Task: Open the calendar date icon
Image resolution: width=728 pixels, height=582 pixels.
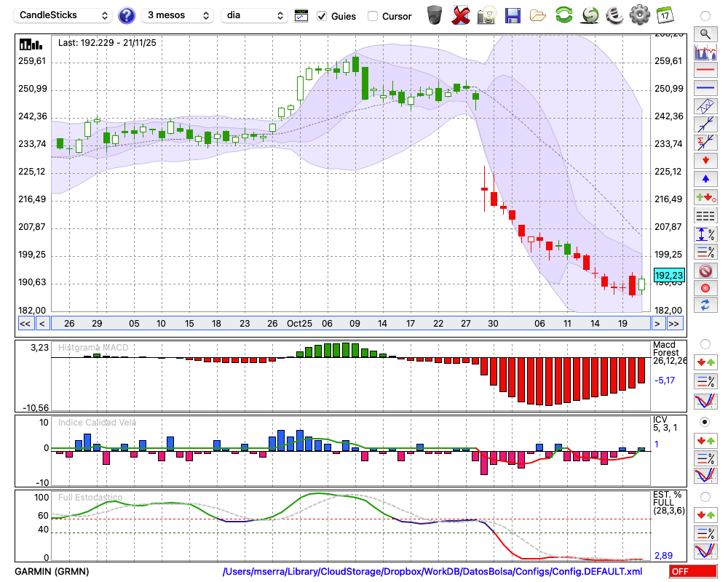Action: [x=665, y=15]
